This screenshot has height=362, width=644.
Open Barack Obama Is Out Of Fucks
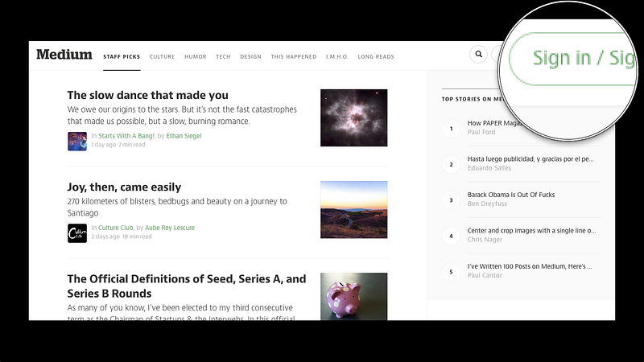pos(511,195)
